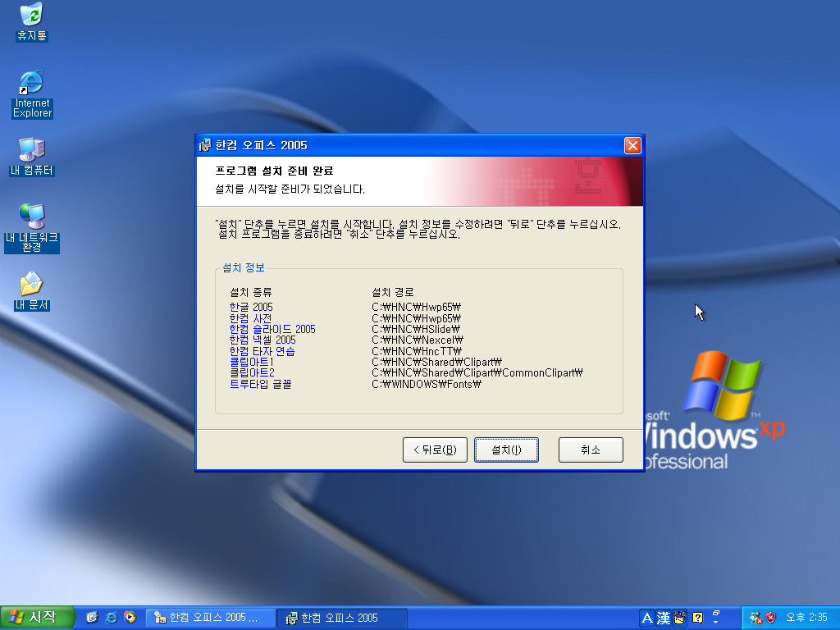Launch Internet Explorer from quick launch
Viewport: 840px width, 630px height.
(111, 618)
